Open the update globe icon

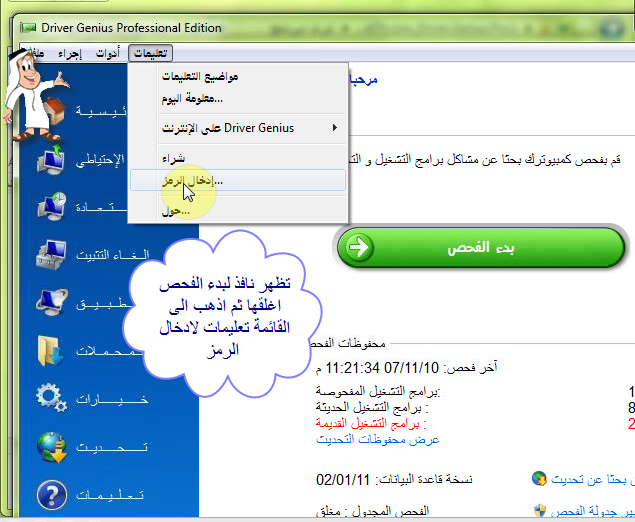coord(52,447)
